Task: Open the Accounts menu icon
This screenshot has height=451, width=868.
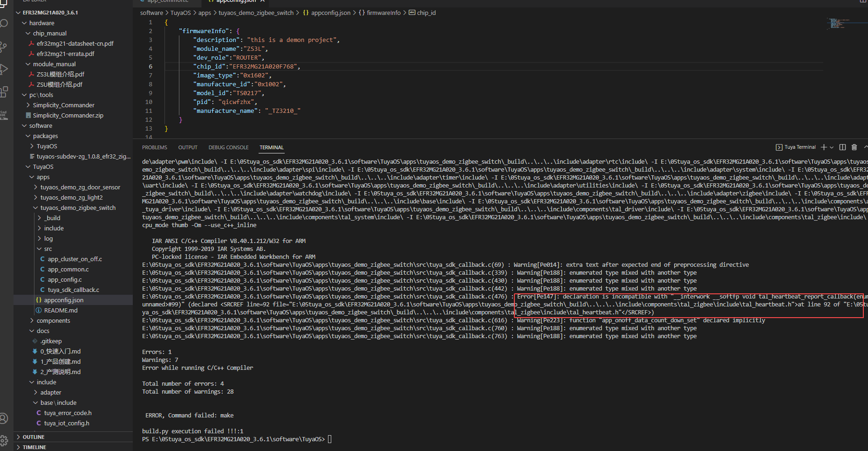Action: (x=4, y=418)
